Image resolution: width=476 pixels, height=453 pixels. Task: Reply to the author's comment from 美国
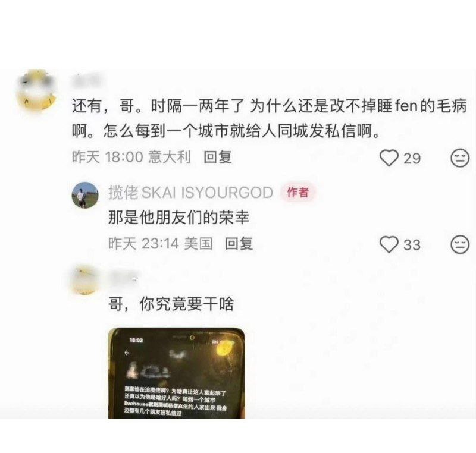pos(239,244)
